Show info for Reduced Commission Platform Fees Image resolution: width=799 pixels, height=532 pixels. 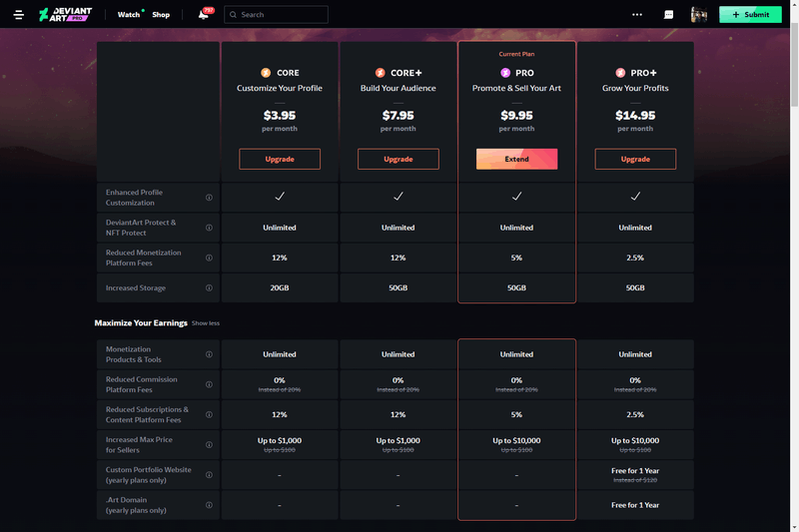tap(209, 384)
